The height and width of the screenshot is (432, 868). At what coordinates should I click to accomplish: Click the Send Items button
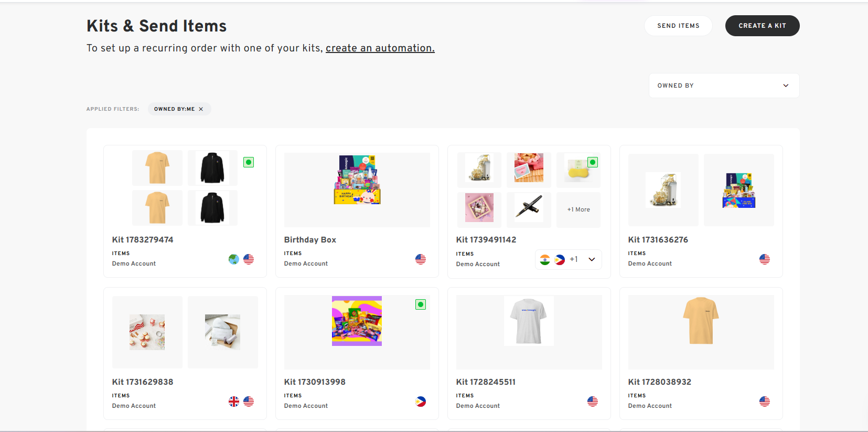pyautogui.click(x=678, y=26)
